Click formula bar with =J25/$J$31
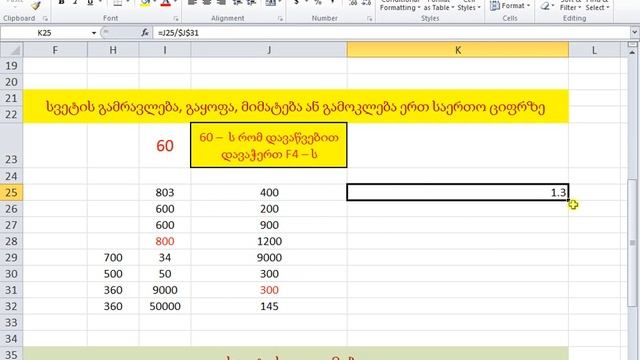Screen dimensions: 640x360 [392, 33]
